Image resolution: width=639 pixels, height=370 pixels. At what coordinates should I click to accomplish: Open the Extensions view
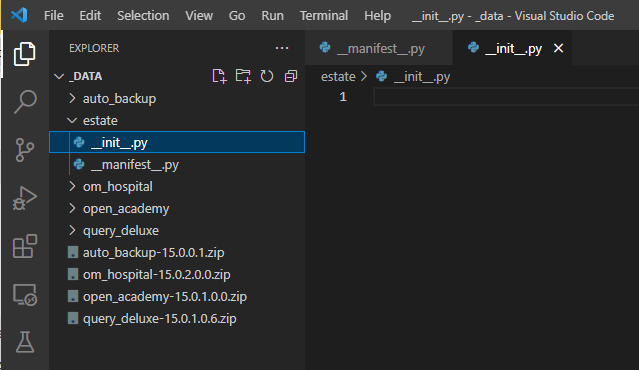click(x=25, y=246)
